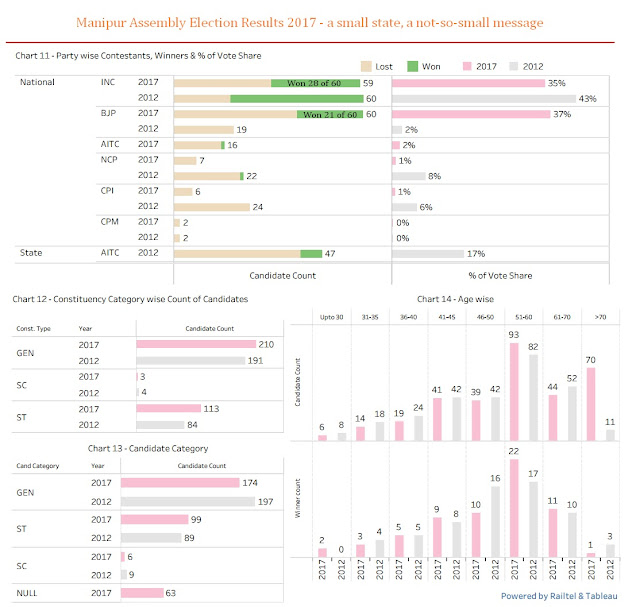Click the Manipur Assembly Election Results title

pyautogui.click(x=309, y=22)
